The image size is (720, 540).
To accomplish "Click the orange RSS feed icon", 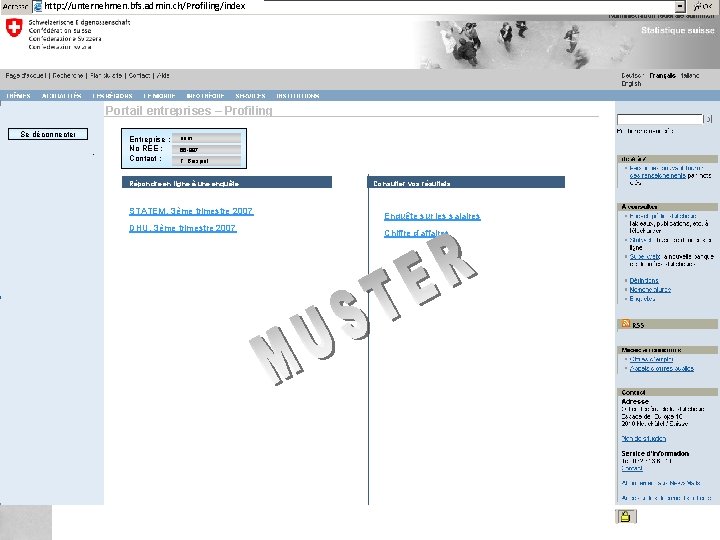I will click(x=625, y=324).
